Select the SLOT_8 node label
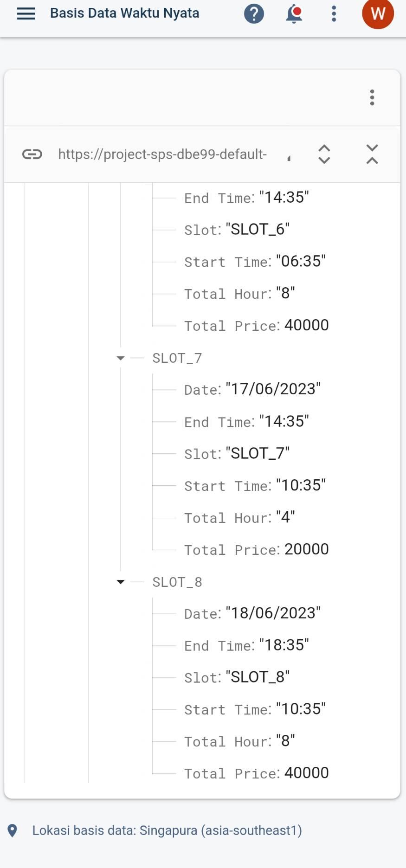This screenshot has width=406, height=868. (x=177, y=582)
